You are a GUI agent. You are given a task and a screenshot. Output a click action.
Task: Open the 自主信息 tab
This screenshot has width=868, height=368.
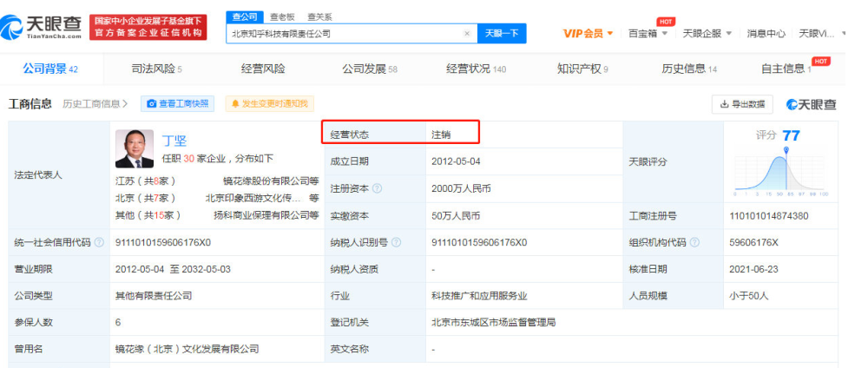[786, 69]
